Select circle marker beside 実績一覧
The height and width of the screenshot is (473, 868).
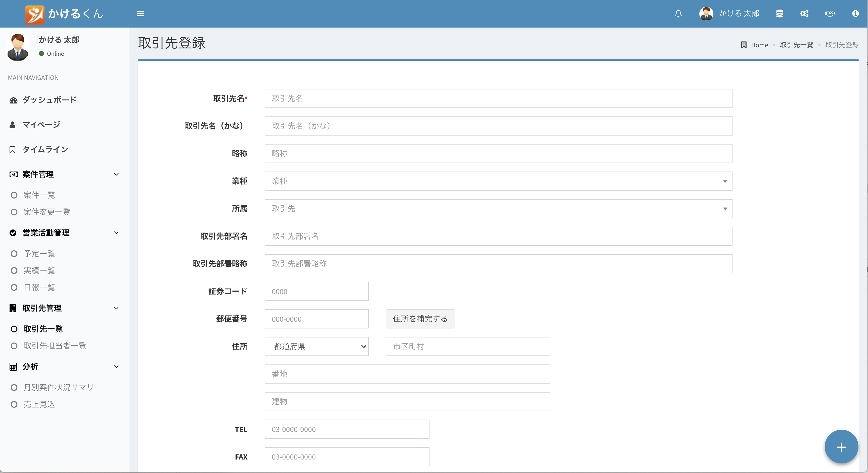coord(14,270)
